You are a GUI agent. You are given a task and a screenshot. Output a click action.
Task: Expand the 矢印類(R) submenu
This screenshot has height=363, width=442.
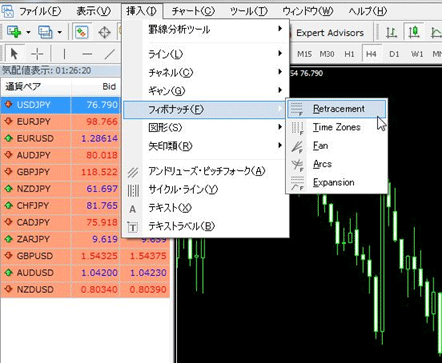click(x=206, y=146)
